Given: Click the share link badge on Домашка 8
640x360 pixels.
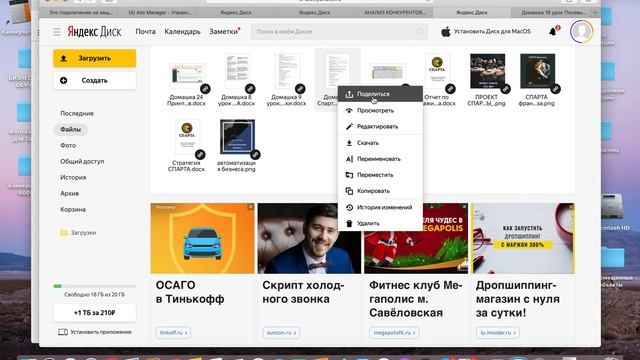Looking at the screenshot, I should (x=250, y=89).
